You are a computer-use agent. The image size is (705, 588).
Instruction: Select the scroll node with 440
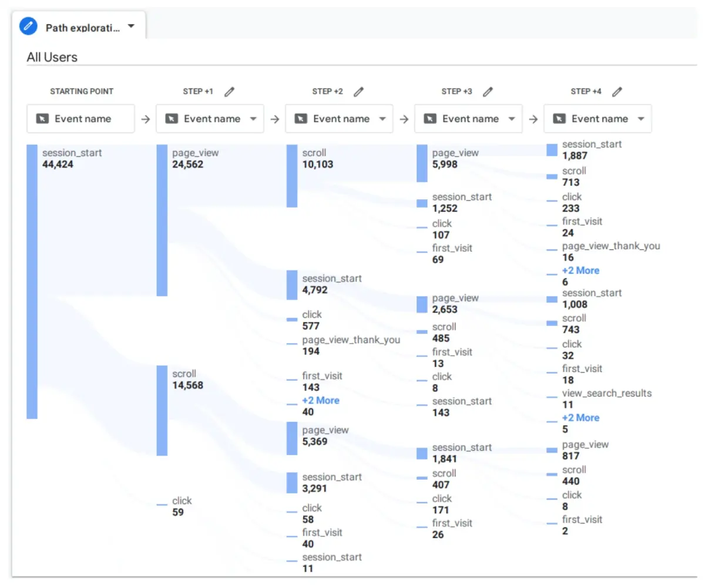point(552,475)
